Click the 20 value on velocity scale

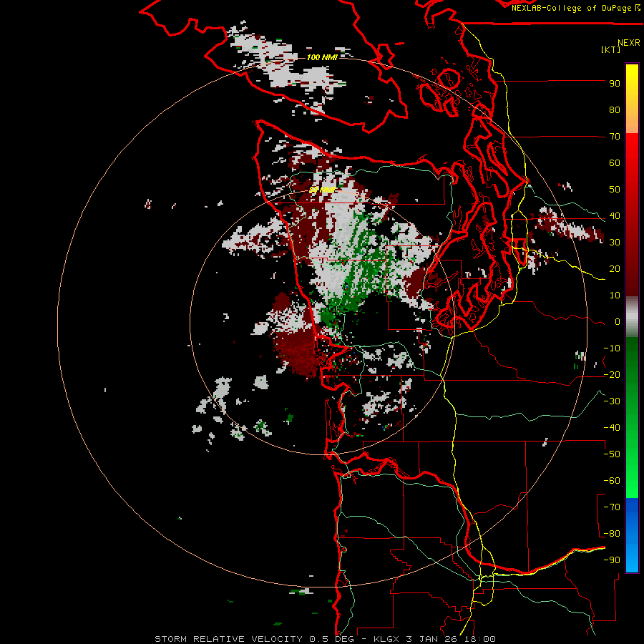[x=615, y=268]
